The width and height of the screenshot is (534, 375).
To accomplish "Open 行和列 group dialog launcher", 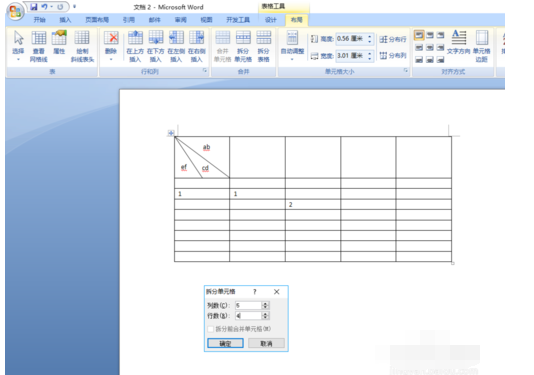I will pos(205,71).
